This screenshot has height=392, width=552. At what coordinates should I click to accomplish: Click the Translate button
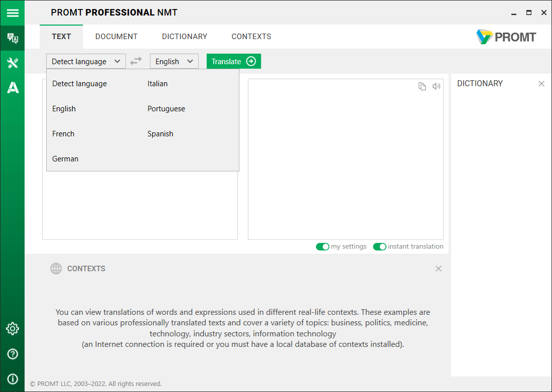(234, 61)
